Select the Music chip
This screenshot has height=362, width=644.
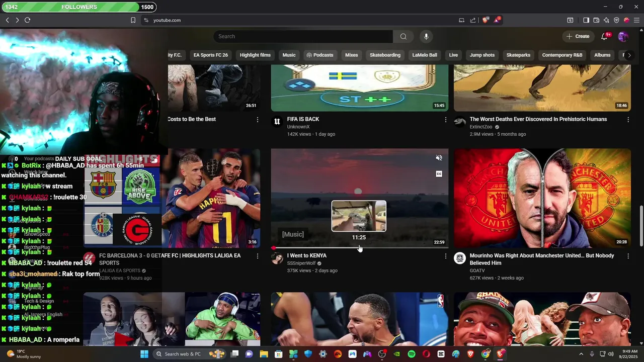click(289, 55)
